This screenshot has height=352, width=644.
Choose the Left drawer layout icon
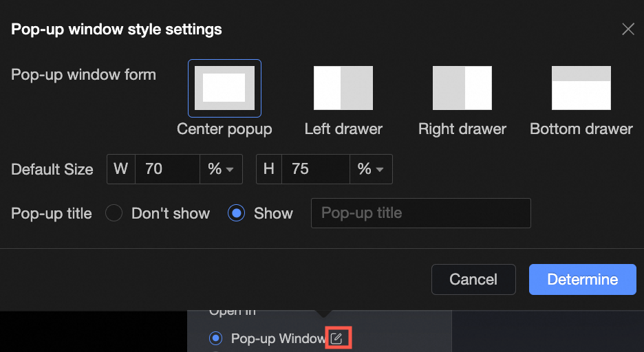[x=343, y=88]
